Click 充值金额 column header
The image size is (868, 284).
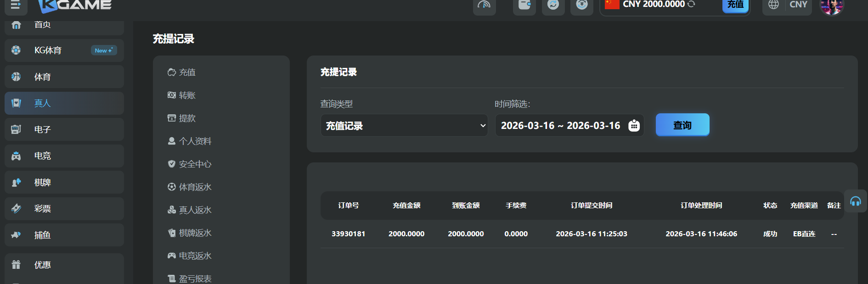click(x=406, y=206)
